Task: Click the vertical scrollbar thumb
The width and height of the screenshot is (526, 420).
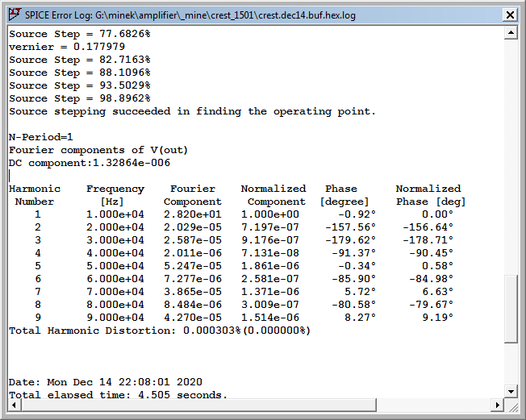Action: 511,309
